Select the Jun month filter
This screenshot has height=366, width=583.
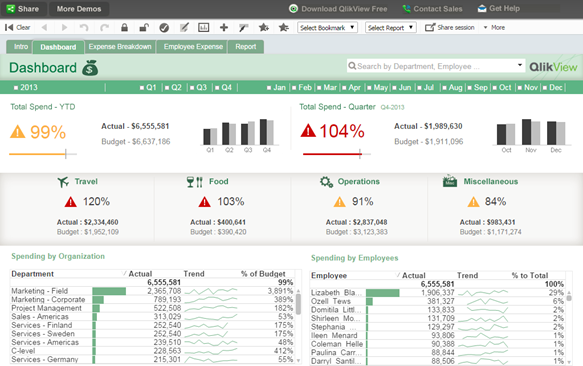[x=402, y=87]
